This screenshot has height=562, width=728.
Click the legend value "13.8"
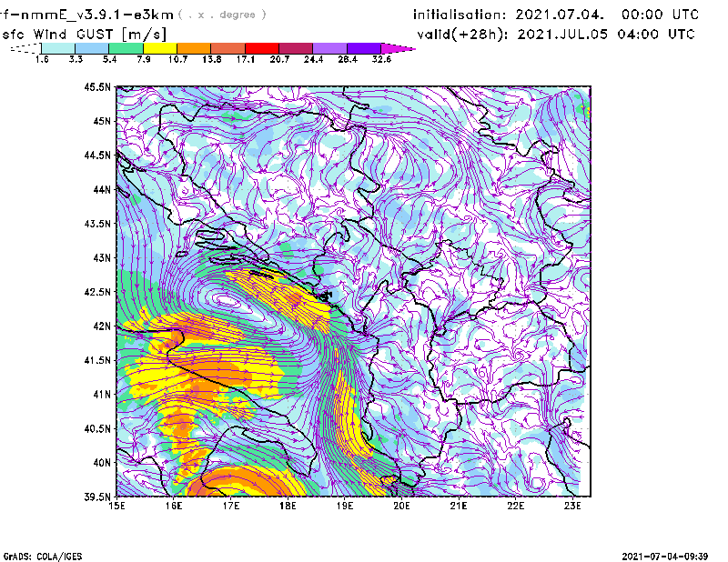[x=211, y=59]
